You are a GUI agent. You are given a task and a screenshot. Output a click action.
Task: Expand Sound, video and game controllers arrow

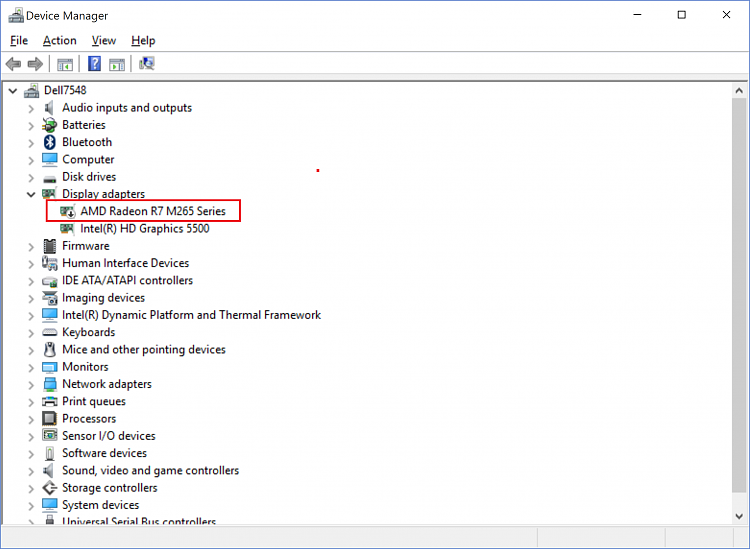coord(31,472)
